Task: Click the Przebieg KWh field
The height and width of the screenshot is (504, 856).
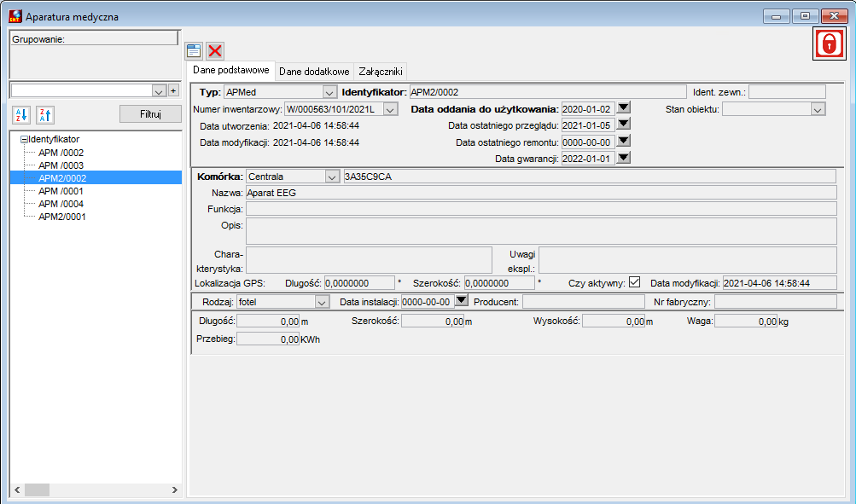Action: [x=268, y=339]
